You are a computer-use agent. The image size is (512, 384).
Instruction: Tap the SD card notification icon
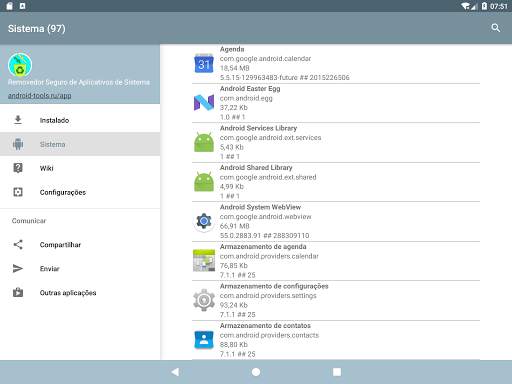coord(9,6)
